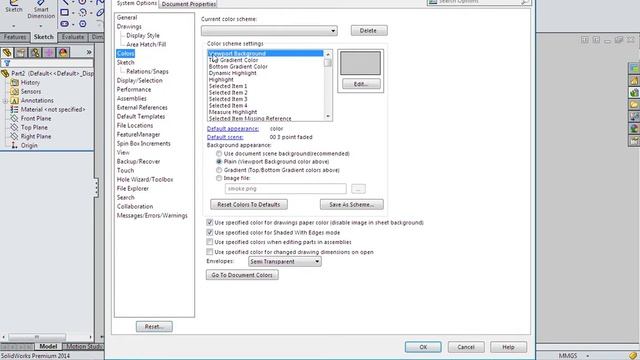Select Display/Selection in options list
Viewport: 640px width, 360px height.
pyautogui.click(x=140, y=80)
